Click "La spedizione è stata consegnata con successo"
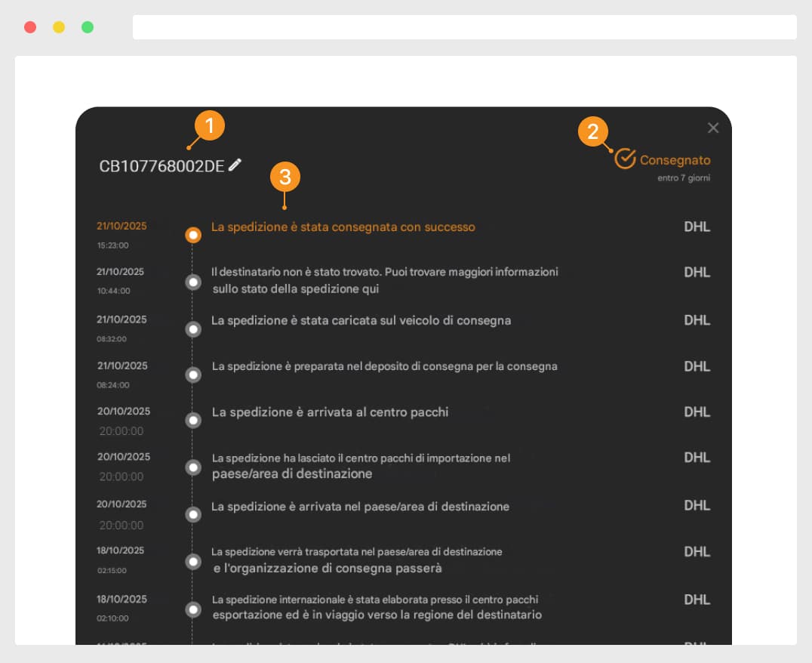This screenshot has height=663, width=812. (x=343, y=227)
